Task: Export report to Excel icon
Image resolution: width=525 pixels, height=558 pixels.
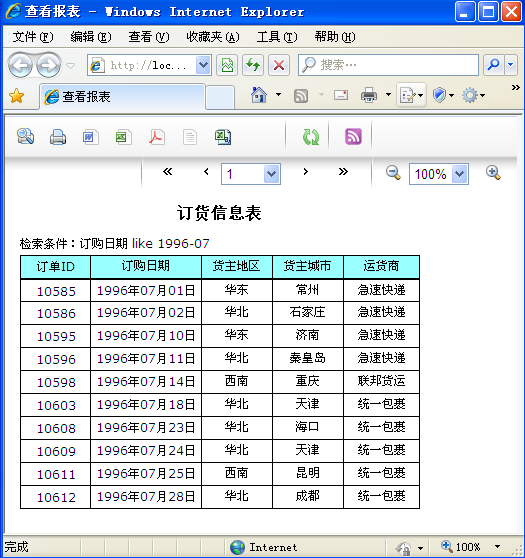Action: pyautogui.click(x=124, y=137)
